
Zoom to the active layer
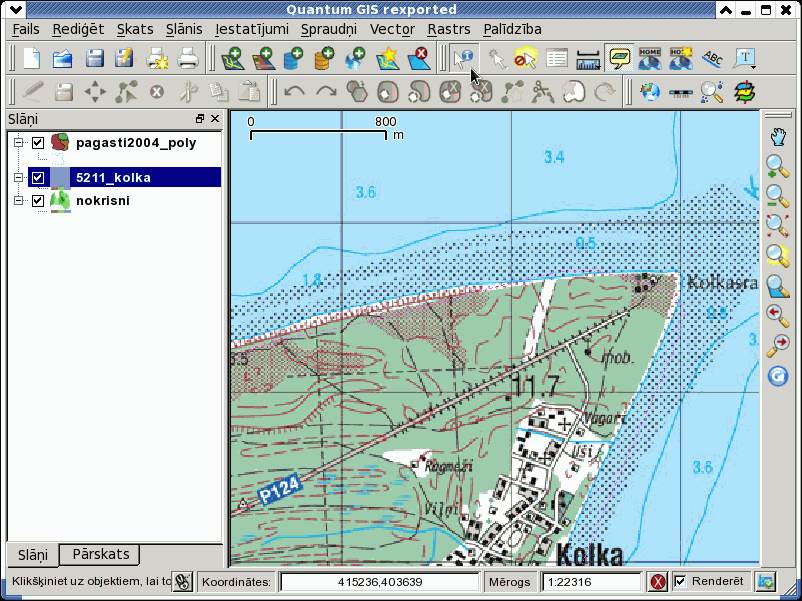[x=777, y=286]
